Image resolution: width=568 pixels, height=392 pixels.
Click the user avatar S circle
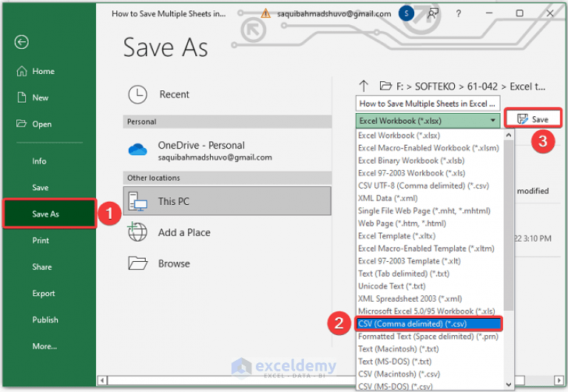pos(406,14)
